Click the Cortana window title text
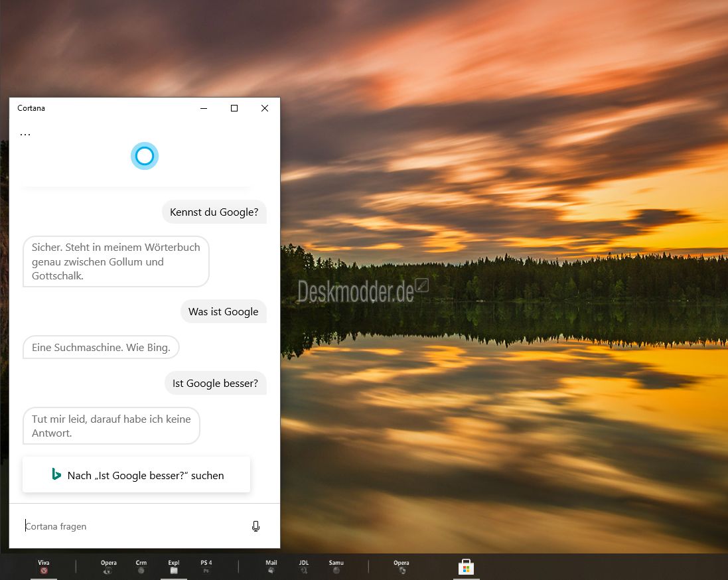This screenshot has height=580, width=728. [31, 108]
